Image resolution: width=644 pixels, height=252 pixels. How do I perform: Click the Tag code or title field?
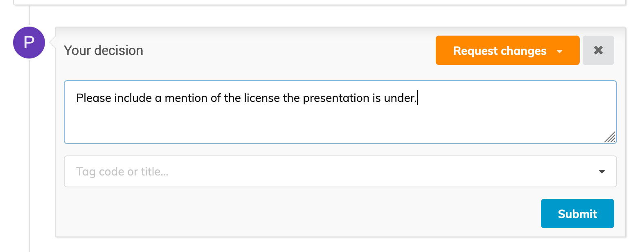(340, 171)
